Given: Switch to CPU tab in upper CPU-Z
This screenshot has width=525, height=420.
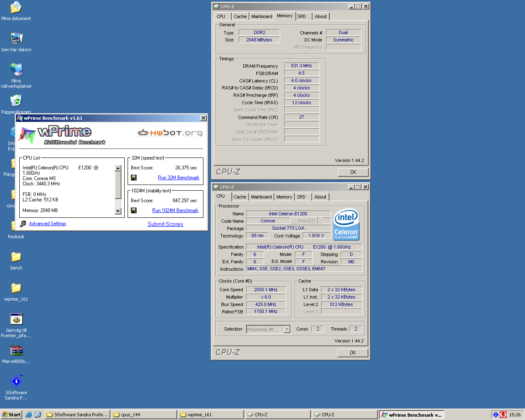Looking at the screenshot, I should click(221, 16).
